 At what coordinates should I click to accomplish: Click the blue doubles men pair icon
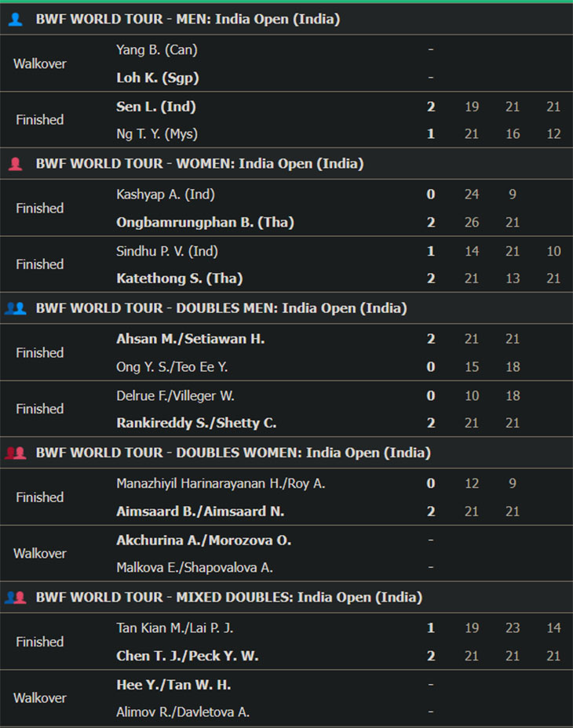point(16,308)
